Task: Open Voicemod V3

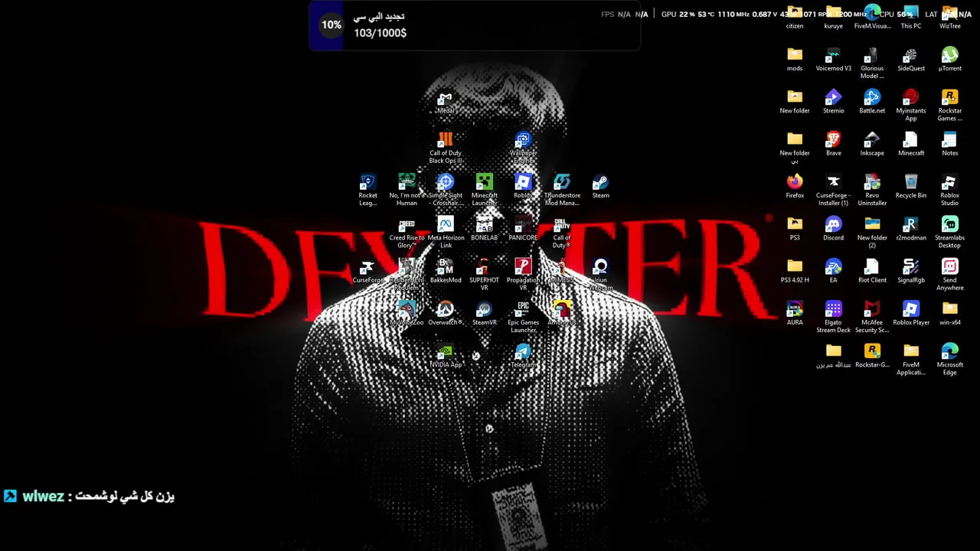Action: (x=833, y=58)
